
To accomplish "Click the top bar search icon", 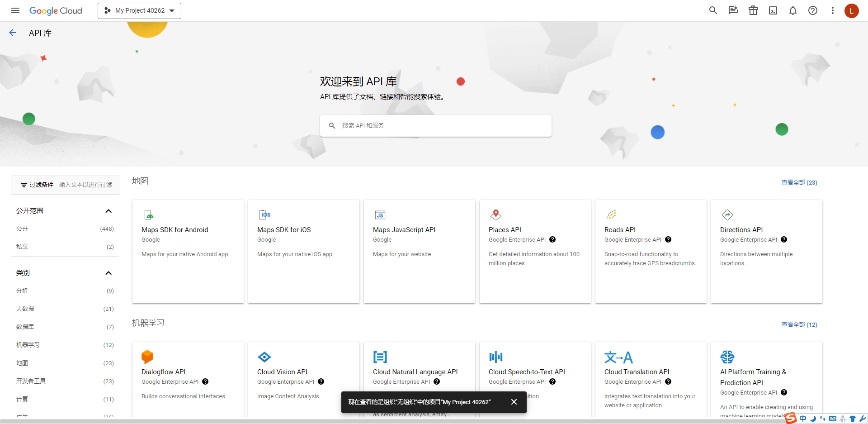I will [713, 10].
